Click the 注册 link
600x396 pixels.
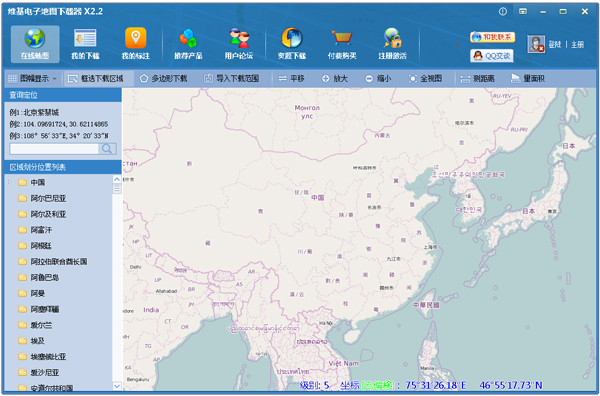pyautogui.click(x=577, y=44)
